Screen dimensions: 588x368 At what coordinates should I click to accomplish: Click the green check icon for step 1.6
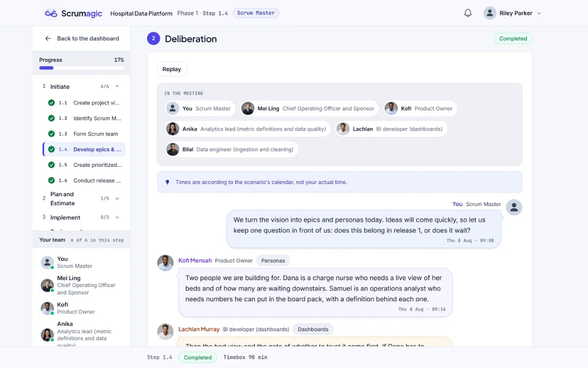tap(51, 181)
